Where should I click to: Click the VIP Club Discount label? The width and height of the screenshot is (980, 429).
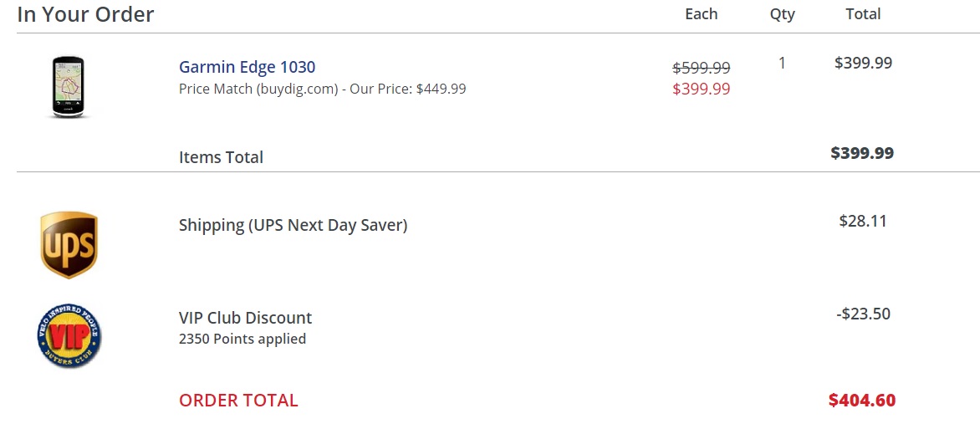click(x=245, y=318)
